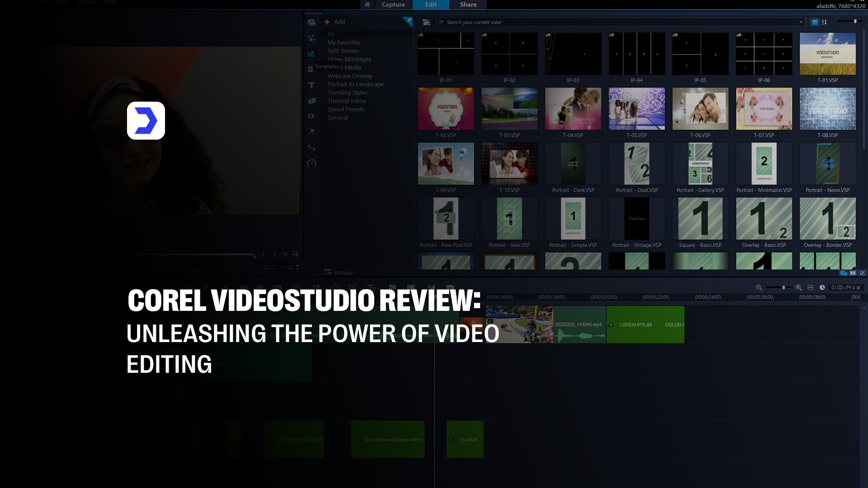The width and height of the screenshot is (868, 488).
Task: Zoom in the timeline with magnifier plus
Action: (x=798, y=288)
